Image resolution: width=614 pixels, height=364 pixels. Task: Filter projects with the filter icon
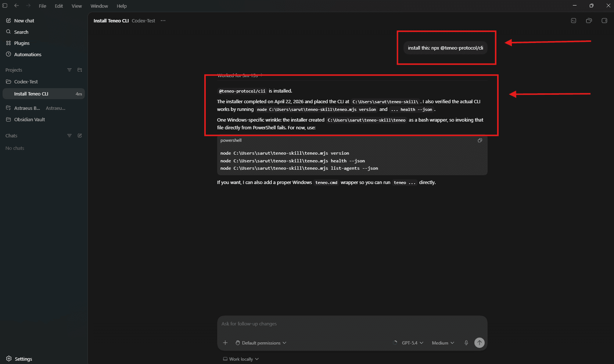coord(69,70)
